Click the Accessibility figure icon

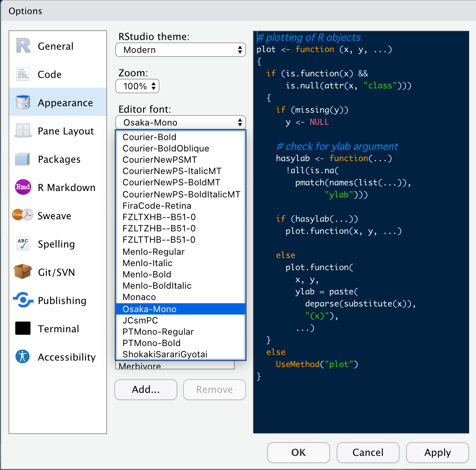pyautogui.click(x=23, y=357)
